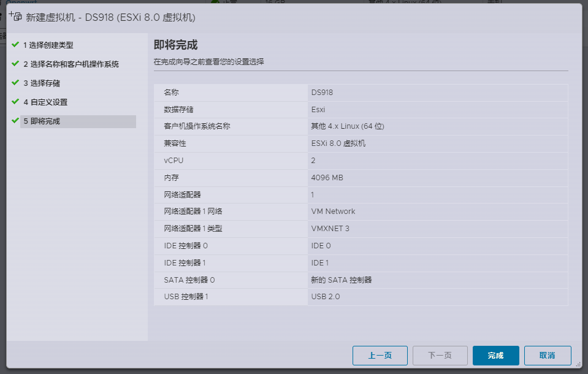Click the checkmark icon next to 2 选择名称和客户机操作系统
Viewport: 588px width, 374px height.
pyautogui.click(x=15, y=64)
